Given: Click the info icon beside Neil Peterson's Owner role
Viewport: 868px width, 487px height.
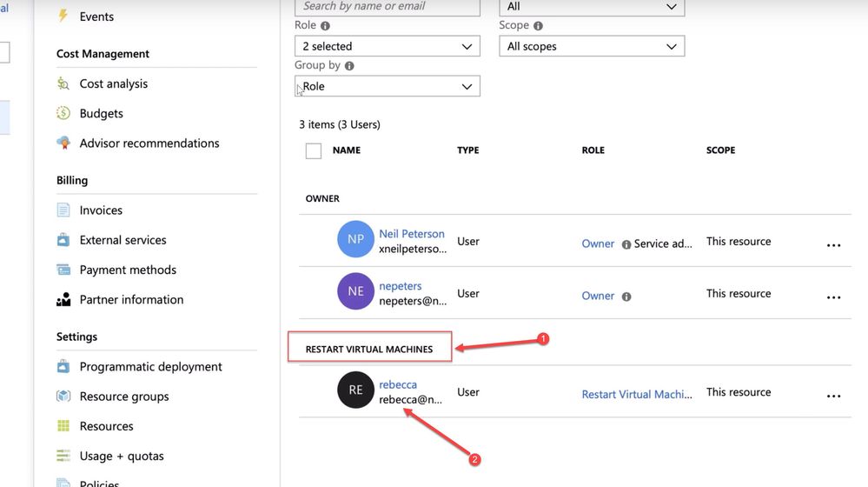Looking at the screenshot, I should tap(626, 244).
